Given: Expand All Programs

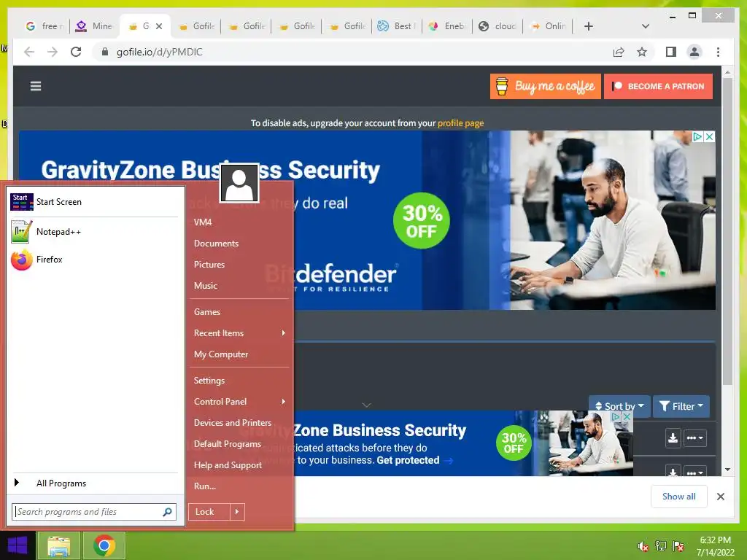Looking at the screenshot, I should pyautogui.click(x=94, y=483).
